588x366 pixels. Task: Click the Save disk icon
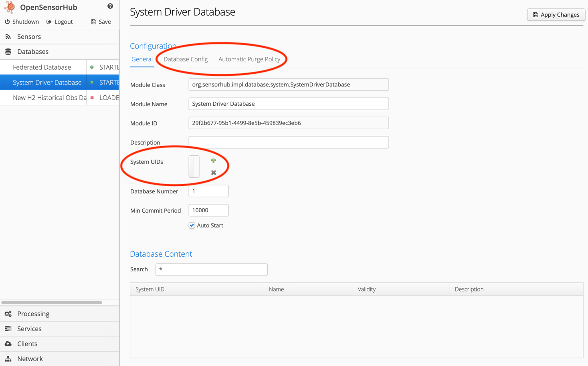[x=93, y=22]
